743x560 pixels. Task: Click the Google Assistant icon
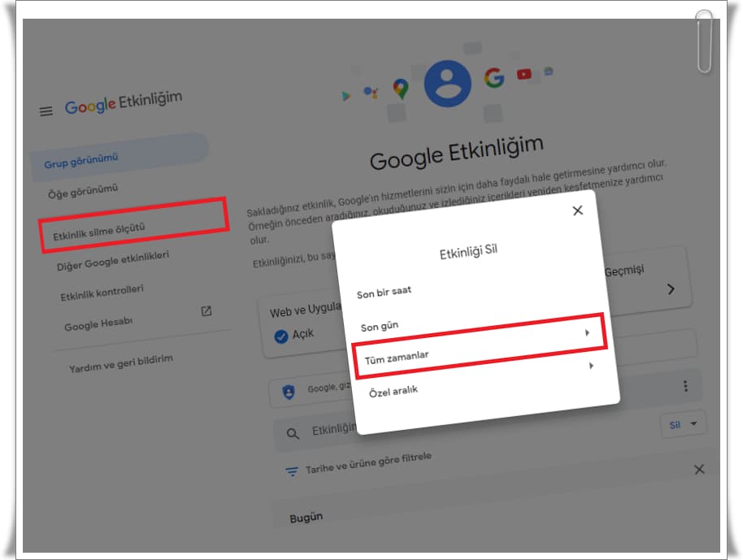(x=371, y=92)
